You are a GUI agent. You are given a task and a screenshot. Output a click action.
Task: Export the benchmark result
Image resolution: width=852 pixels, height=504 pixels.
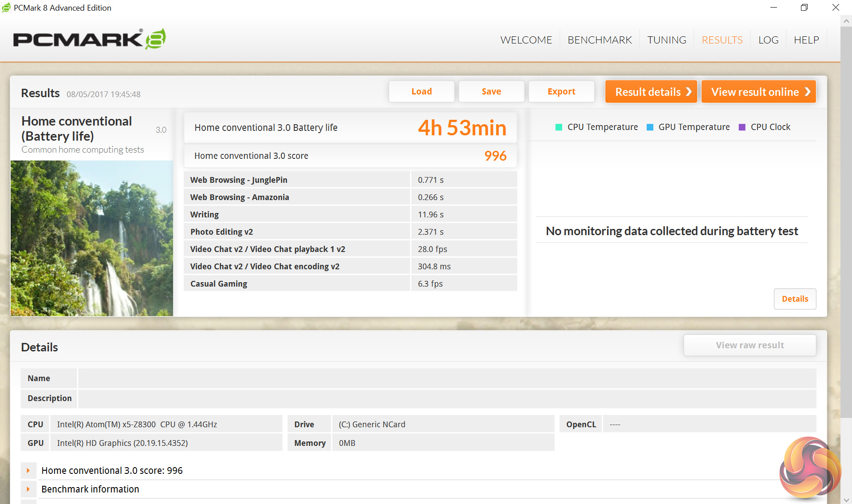(561, 91)
